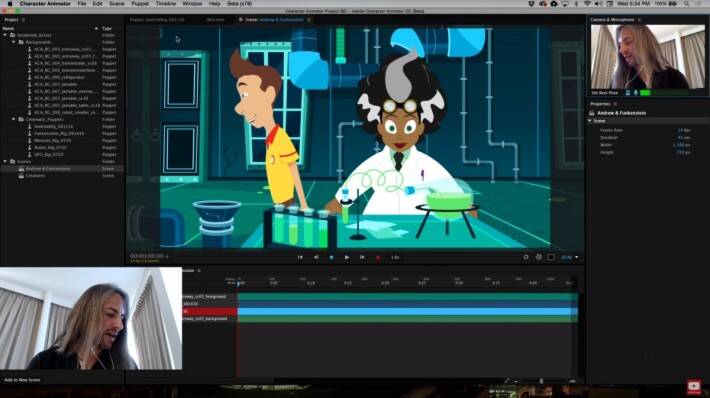Viewport: 710px width, 398px height.
Task: Click the Width value
Action: [681, 145]
